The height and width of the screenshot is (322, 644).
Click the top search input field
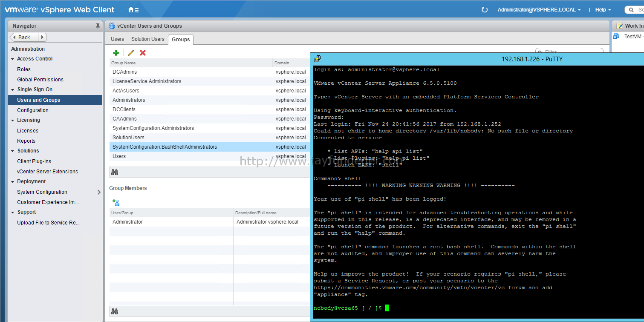click(635, 10)
